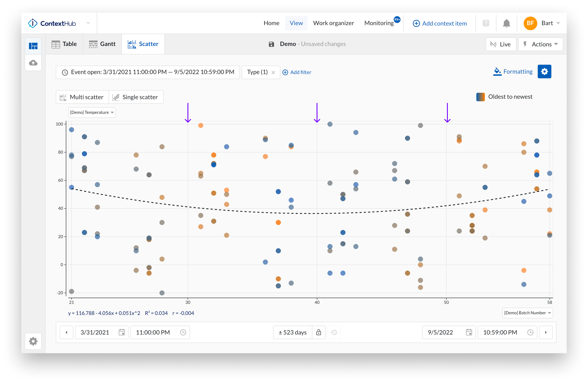Click Add context item
The image size is (588, 383).
point(440,23)
